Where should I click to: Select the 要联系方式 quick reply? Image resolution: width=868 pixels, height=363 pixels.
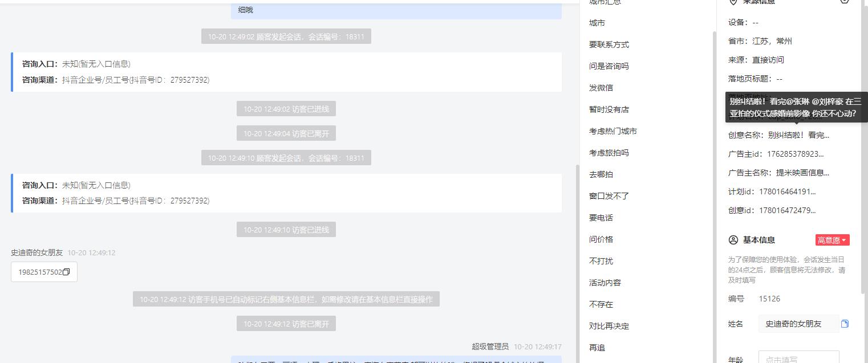pyautogui.click(x=609, y=44)
